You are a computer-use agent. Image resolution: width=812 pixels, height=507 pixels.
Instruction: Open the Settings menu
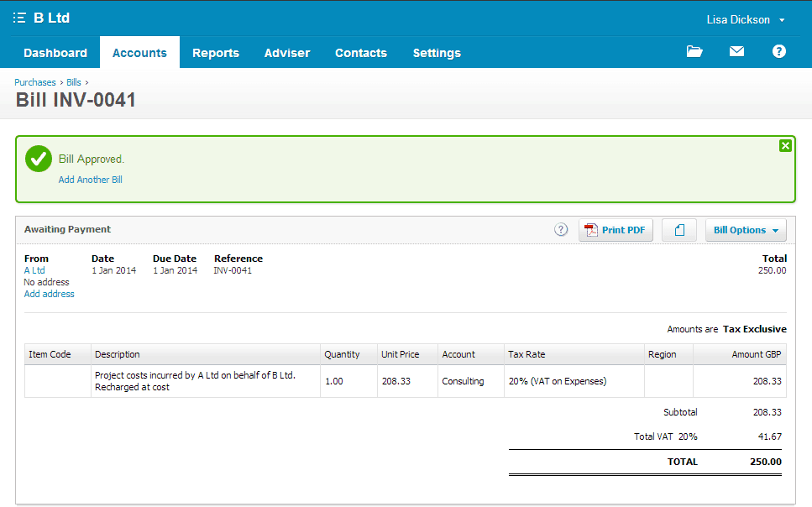pyautogui.click(x=437, y=53)
